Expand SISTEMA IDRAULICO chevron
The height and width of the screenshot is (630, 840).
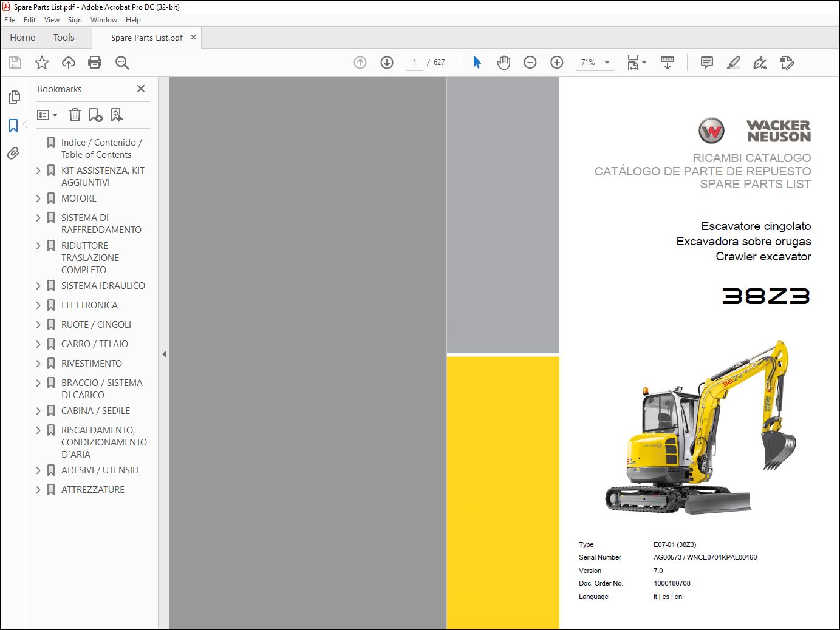click(38, 286)
